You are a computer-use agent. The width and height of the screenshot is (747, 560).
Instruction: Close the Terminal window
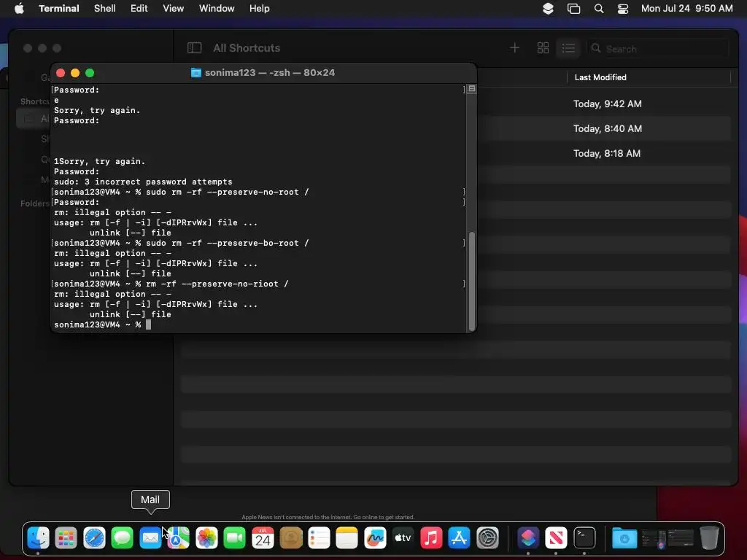tap(61, 73)
